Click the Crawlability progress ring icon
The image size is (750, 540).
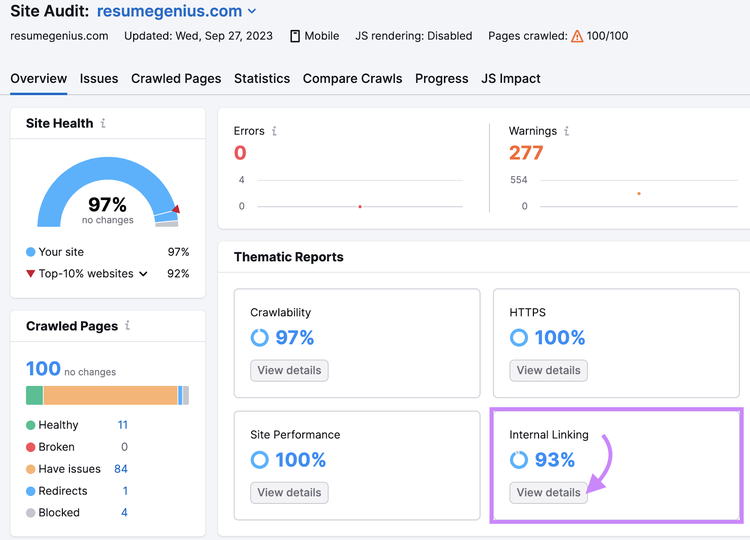pos(260,338)
